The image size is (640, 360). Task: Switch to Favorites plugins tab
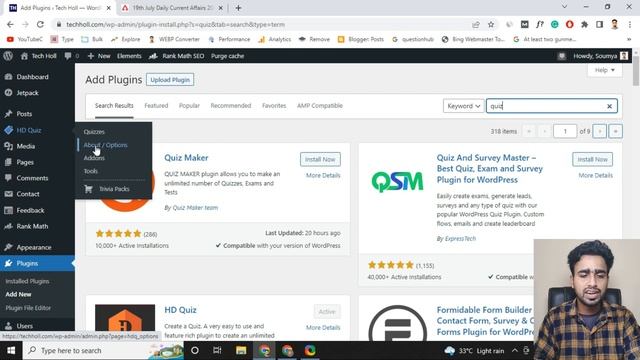pos(274,106)
